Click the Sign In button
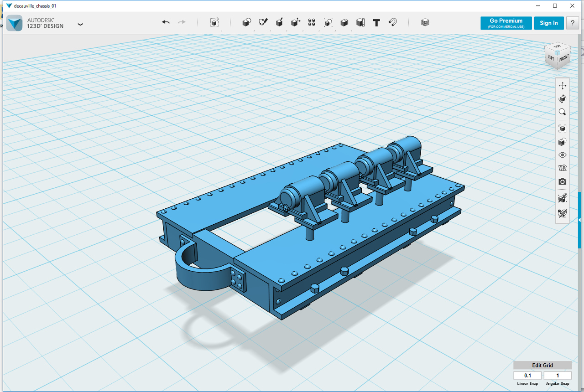The width and height of the screenshot is (584, 392). 549,23
